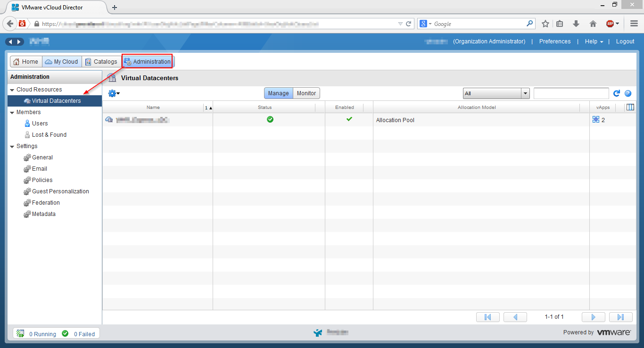Click browser back button
Image resolution: width=644 pixels, height=348 pixels.
coord(10,24)
